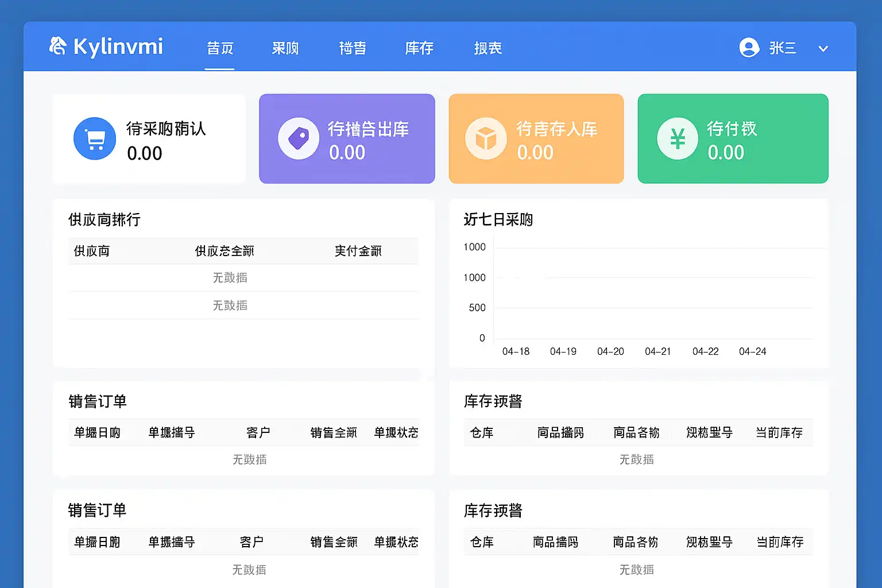
Task: Open the 销售 sales tab
Action: tap(353, 48)
